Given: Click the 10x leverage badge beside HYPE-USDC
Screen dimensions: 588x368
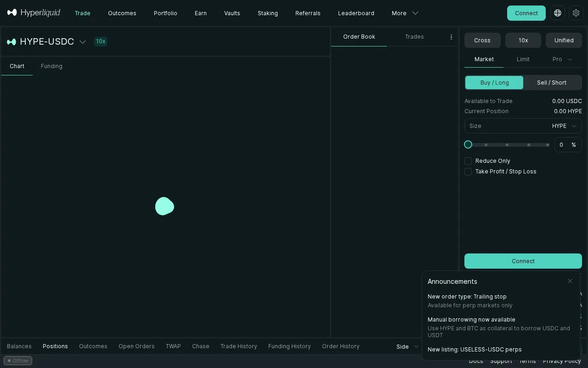Looking at the screenshot, I should (x=101, y=41).
